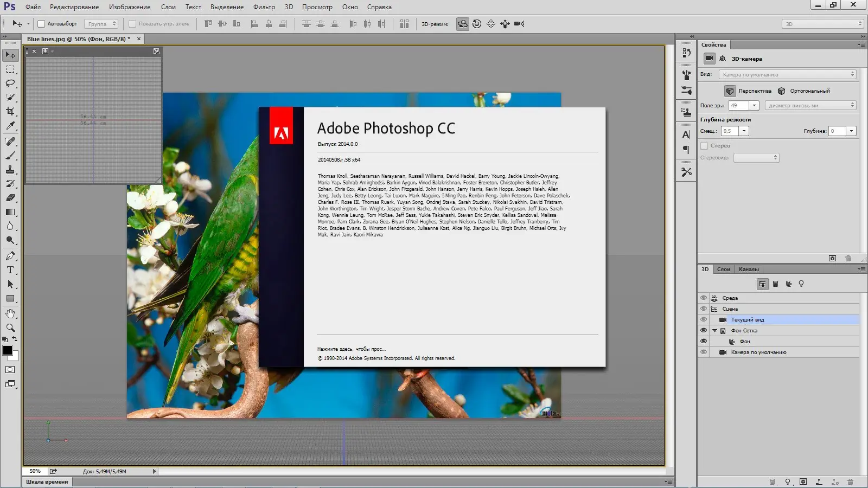This screenshot has width=868, height=488.
Task: Select the Zoom tool
Action: (10, 328)
